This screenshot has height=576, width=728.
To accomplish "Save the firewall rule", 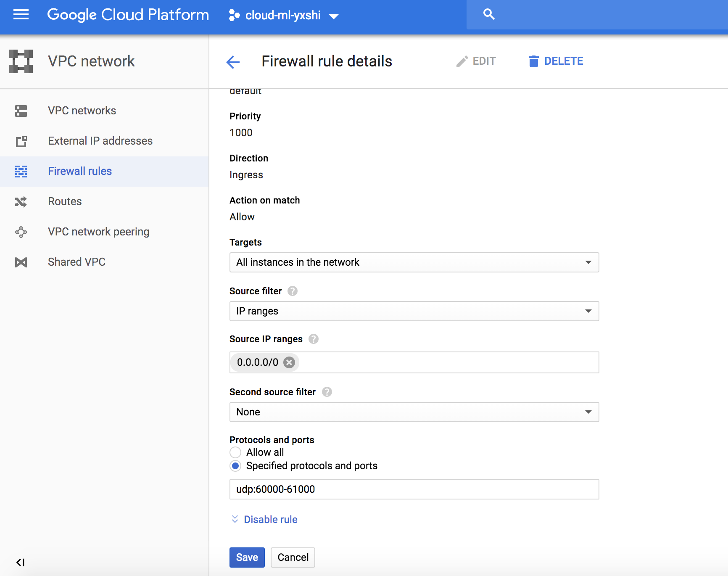I will coord(247,558).
